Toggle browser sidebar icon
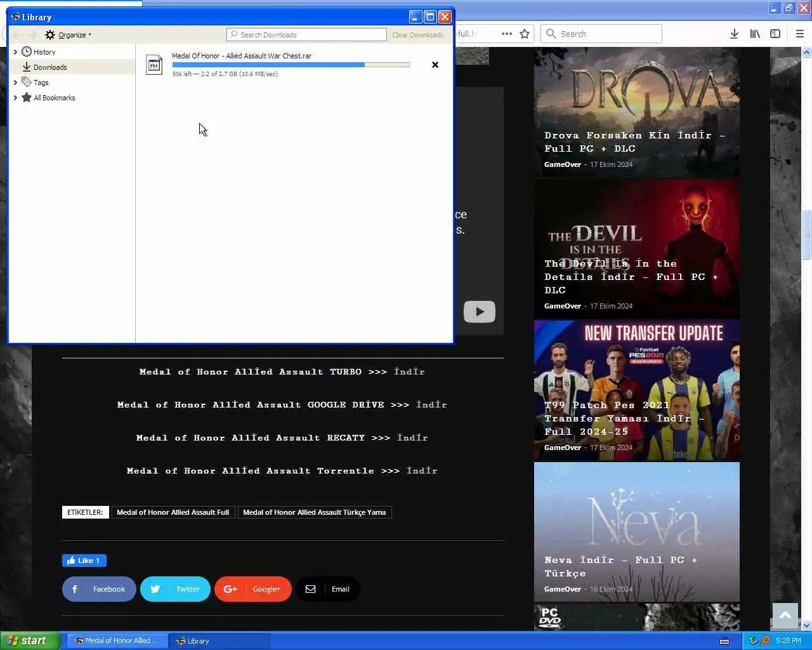The height and width of the screenshot is (650, 812). 775,34
